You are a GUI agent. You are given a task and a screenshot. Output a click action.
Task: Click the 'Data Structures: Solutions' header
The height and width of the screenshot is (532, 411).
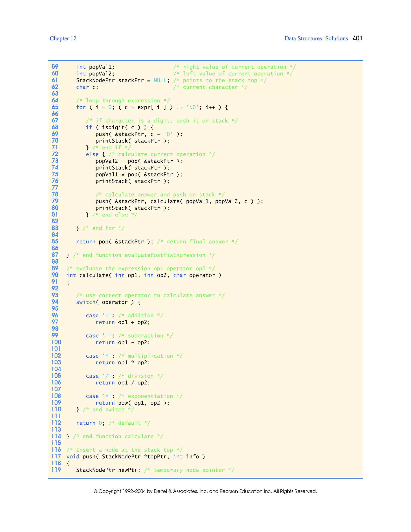coord(316,39)
